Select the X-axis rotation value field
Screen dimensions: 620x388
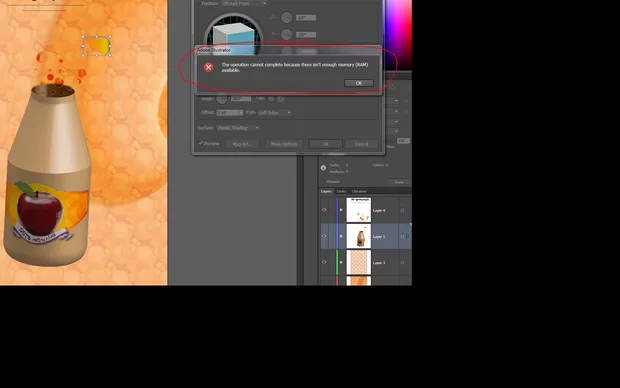pos(306,17)
